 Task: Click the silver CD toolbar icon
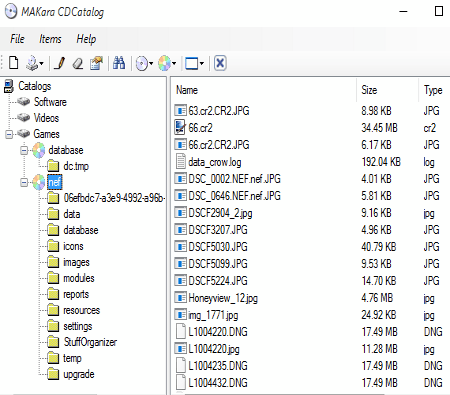142,63
